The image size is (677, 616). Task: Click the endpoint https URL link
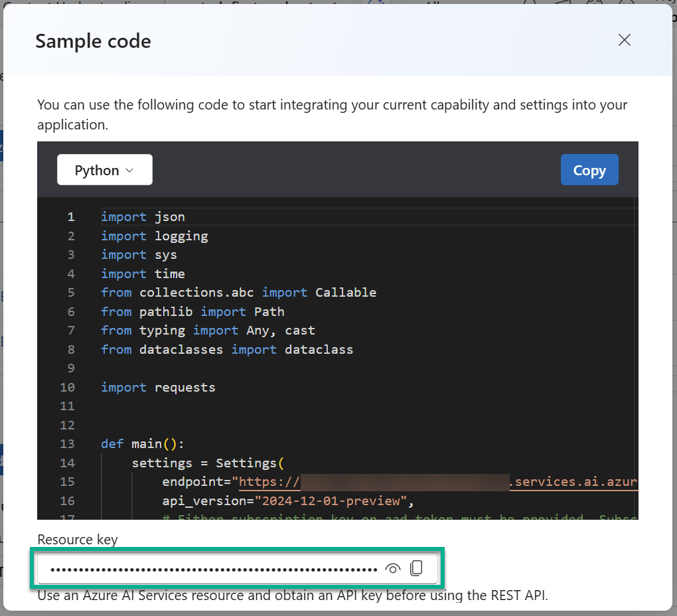[437, 482]
